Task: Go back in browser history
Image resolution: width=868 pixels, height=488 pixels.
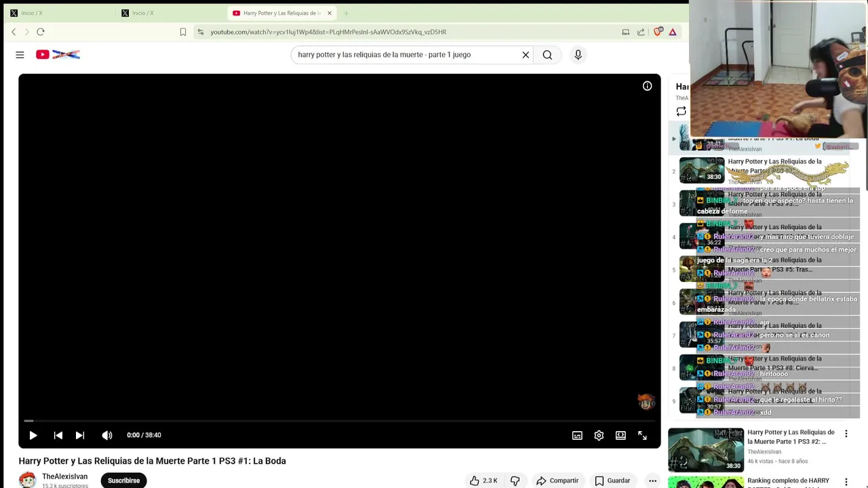Action: click(14, 32)
